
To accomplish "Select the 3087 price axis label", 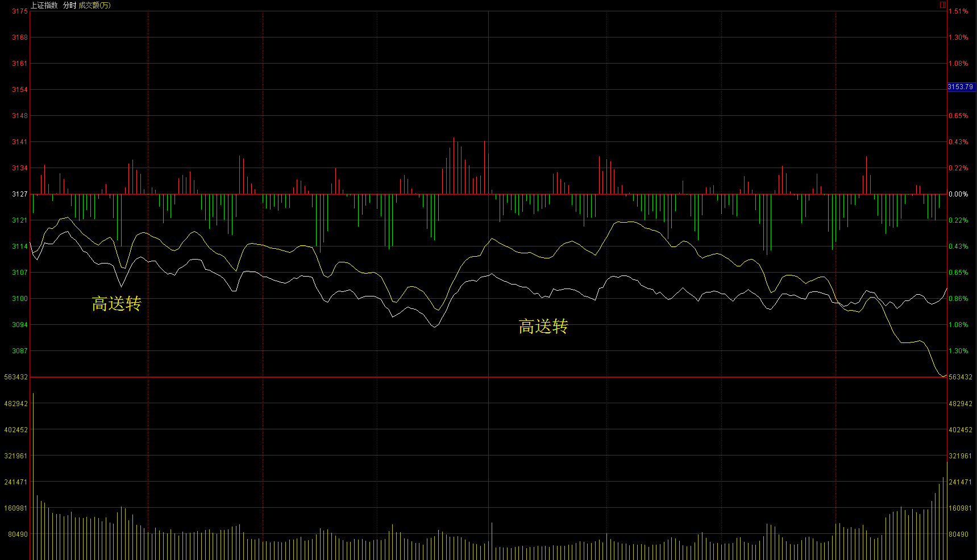I will point(20,351).
